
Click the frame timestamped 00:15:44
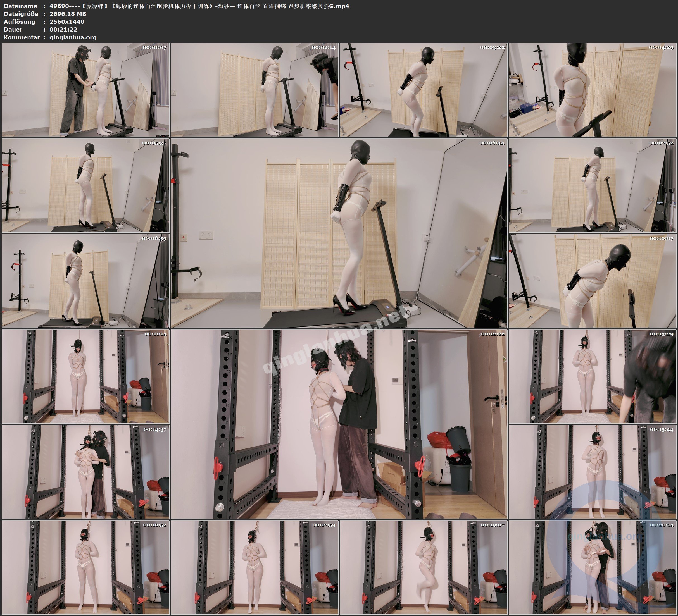point(592,472)
